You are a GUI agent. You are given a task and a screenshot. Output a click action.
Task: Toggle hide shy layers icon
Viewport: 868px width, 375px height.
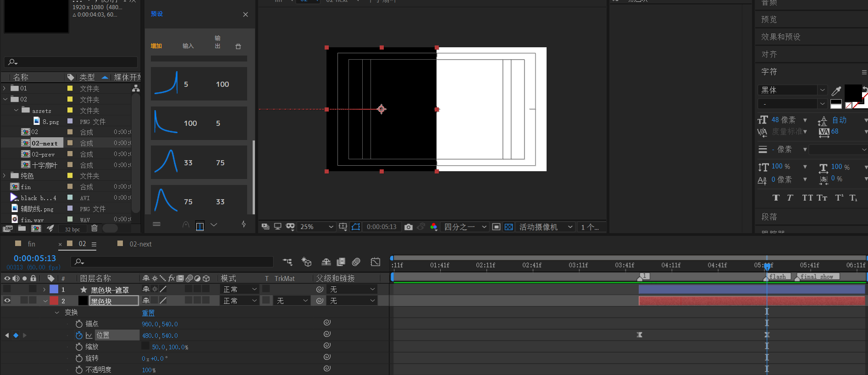tap(326, 262)
